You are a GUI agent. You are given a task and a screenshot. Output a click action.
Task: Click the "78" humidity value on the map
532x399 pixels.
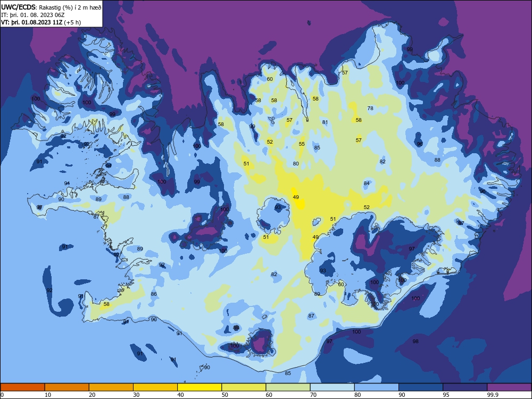coord(370,108)
